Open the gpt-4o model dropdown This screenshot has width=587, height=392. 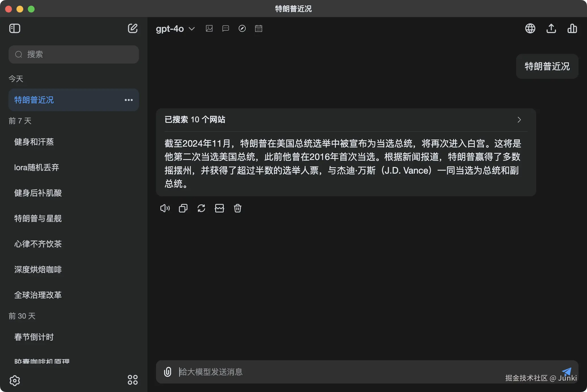(175, 29)
